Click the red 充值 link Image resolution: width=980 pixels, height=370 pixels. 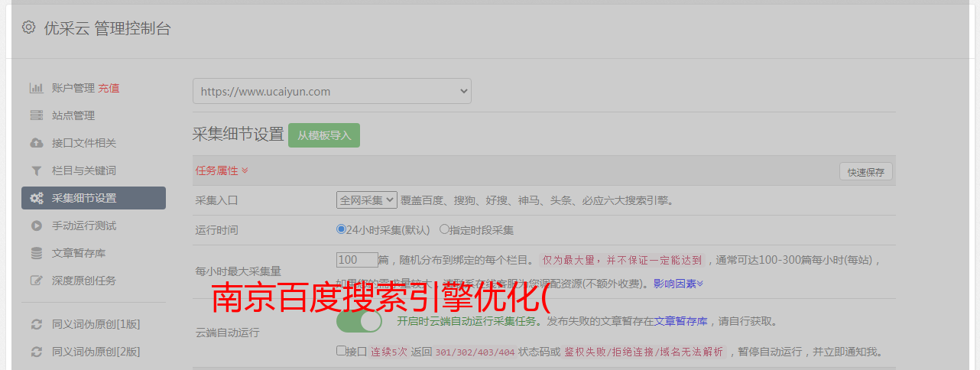click(109, 88)
